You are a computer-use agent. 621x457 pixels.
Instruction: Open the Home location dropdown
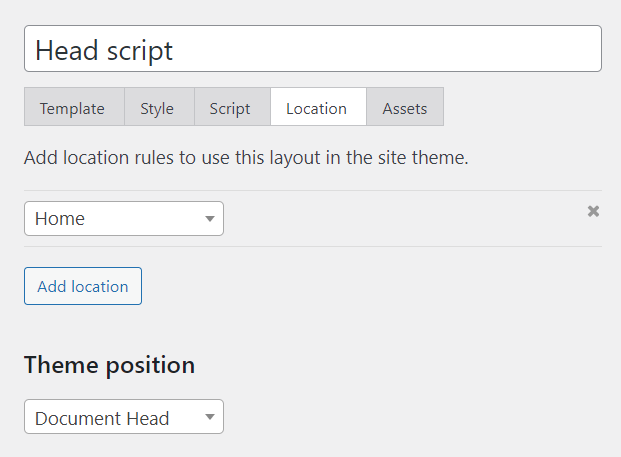click(123, 219)
